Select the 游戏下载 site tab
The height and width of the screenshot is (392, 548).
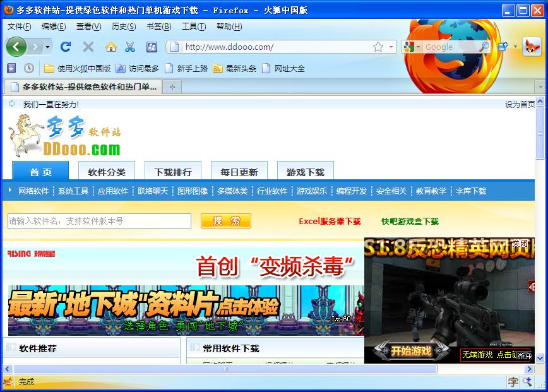click(306, 171)
